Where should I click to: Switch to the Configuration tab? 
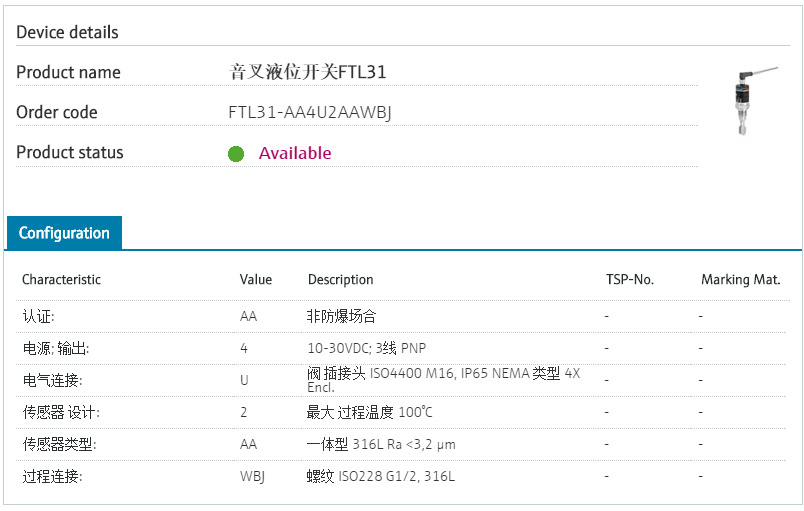point(64,233)
